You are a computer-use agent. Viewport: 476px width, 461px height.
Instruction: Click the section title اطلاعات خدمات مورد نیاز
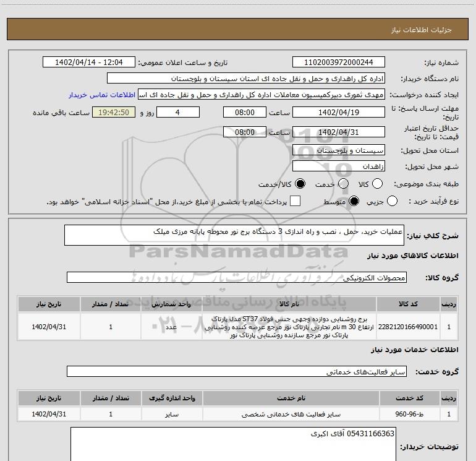coord(415,350)
